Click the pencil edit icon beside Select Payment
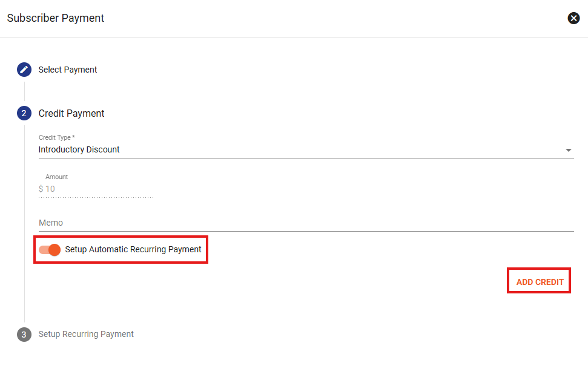Screen dimensions: 588x366 24,70
